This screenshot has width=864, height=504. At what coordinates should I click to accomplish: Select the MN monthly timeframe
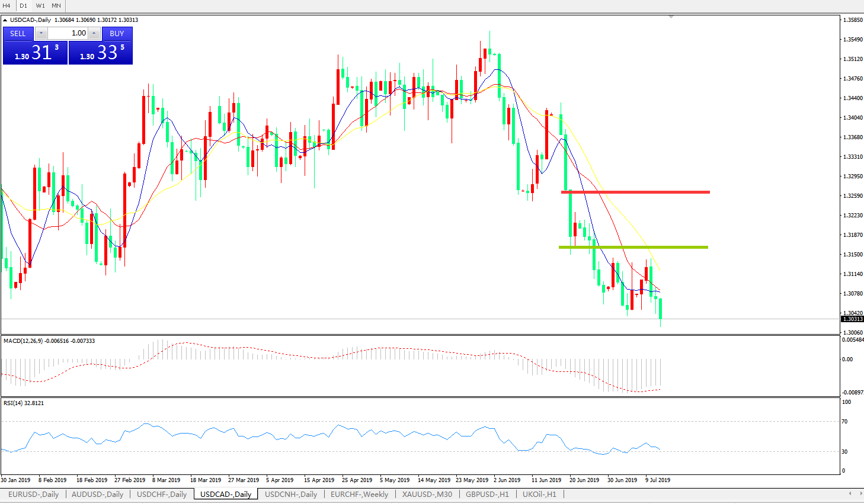pyautogui.click(x=56, y=5)
